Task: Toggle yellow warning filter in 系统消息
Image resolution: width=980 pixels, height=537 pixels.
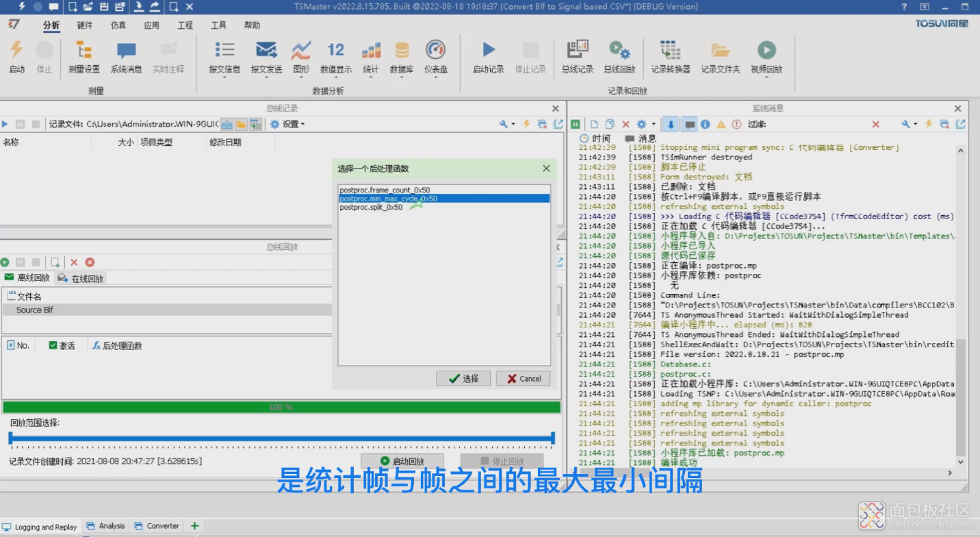Action: click(x=721, y=124)
